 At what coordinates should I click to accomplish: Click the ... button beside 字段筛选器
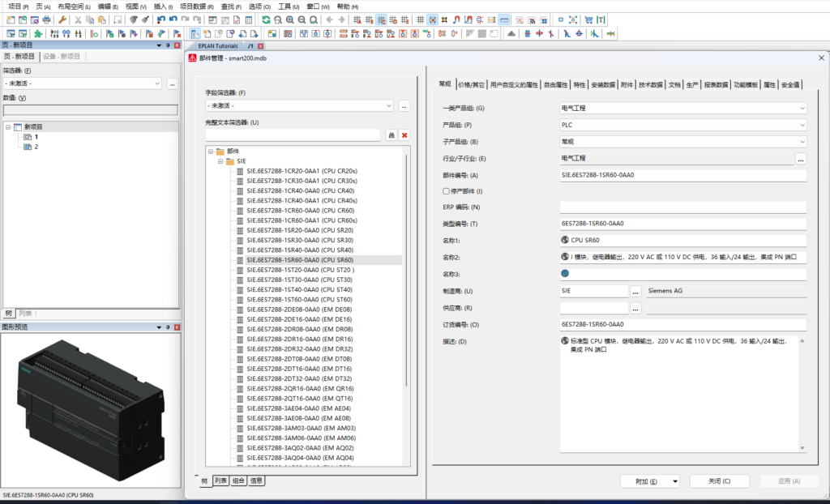pyautogui.click(x=404, y=106)
